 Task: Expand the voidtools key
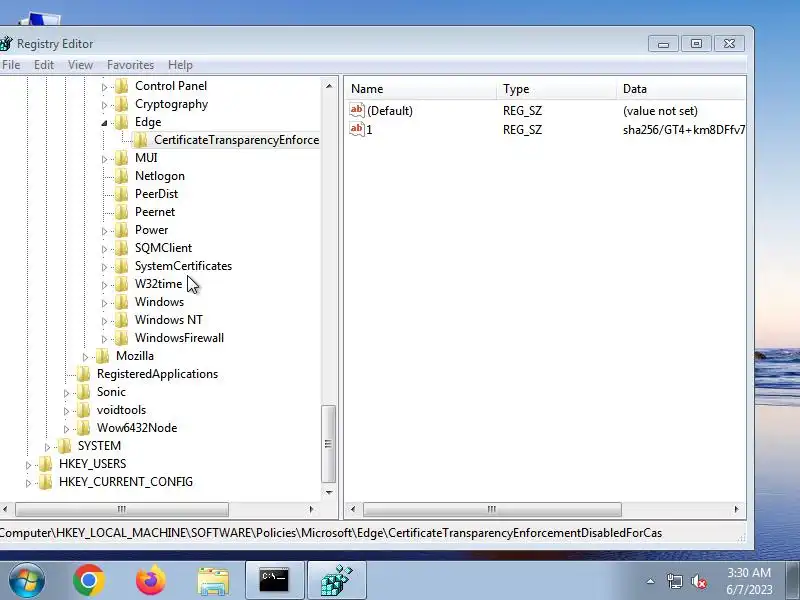(66, 411)
